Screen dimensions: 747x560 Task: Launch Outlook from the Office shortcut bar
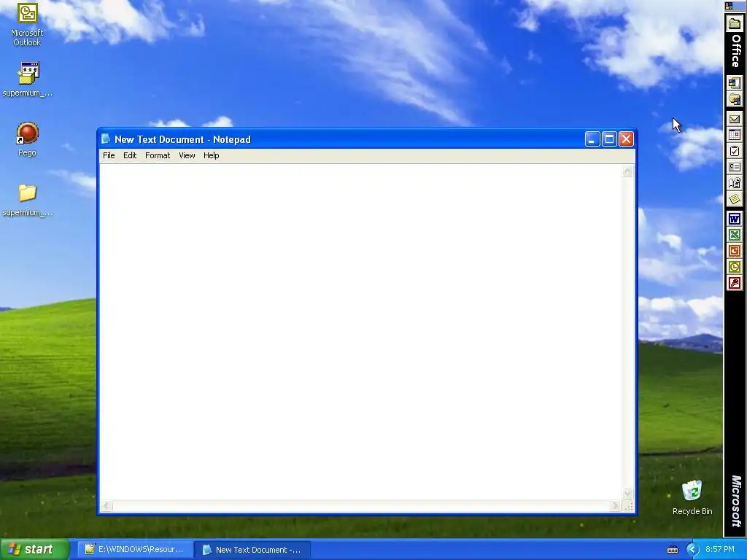[735, 267]
